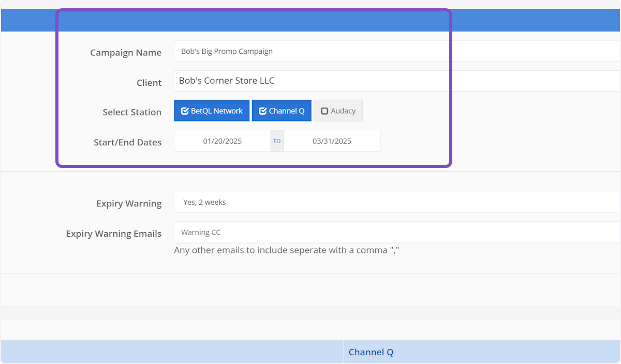Click the Expiry Warning Emails label
The height and width of the screenshot is (364, 621).
[114, 234]
